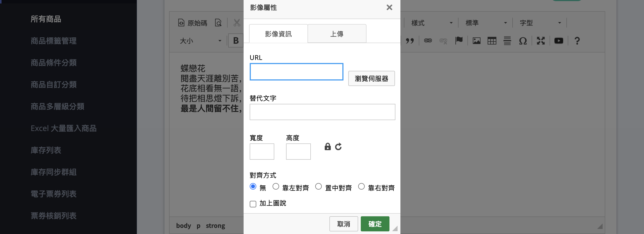This screenshot has width=644, height=234.
Task: Click the p element path item
Action: click(x=198, y=226)
